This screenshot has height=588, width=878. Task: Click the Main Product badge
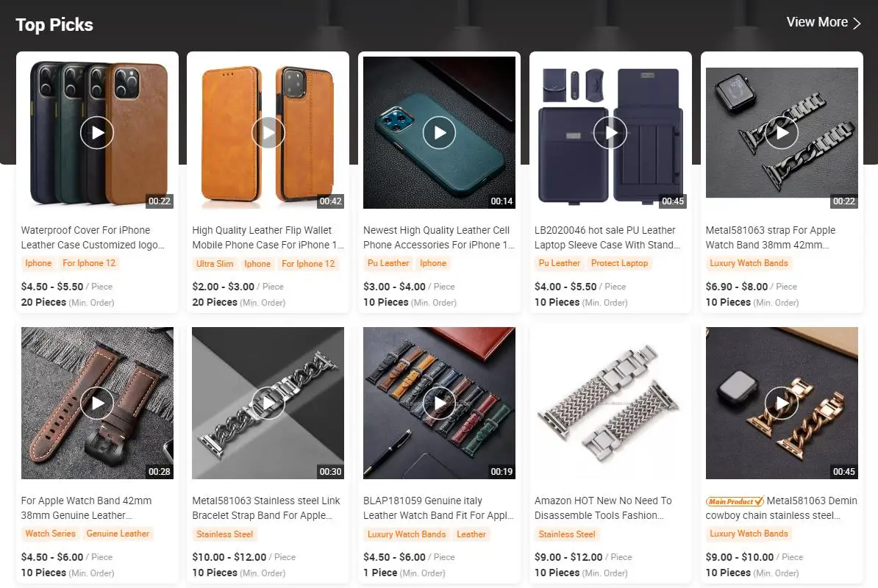(735, 501)
